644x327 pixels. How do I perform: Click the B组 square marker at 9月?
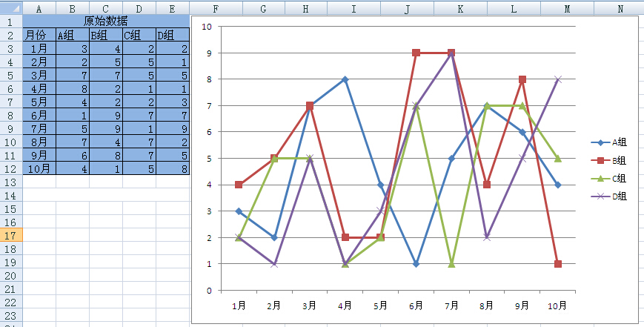tap(522, 79)
